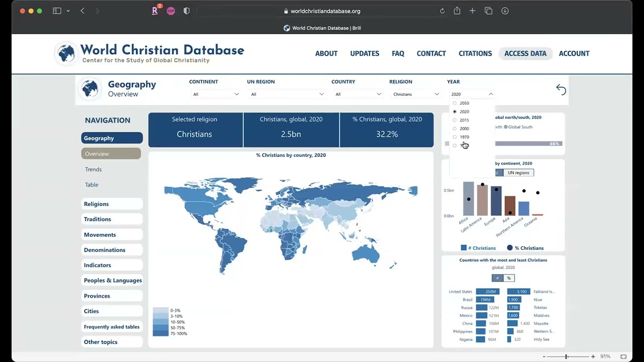Switch the continent chart to UN regions

518,172
